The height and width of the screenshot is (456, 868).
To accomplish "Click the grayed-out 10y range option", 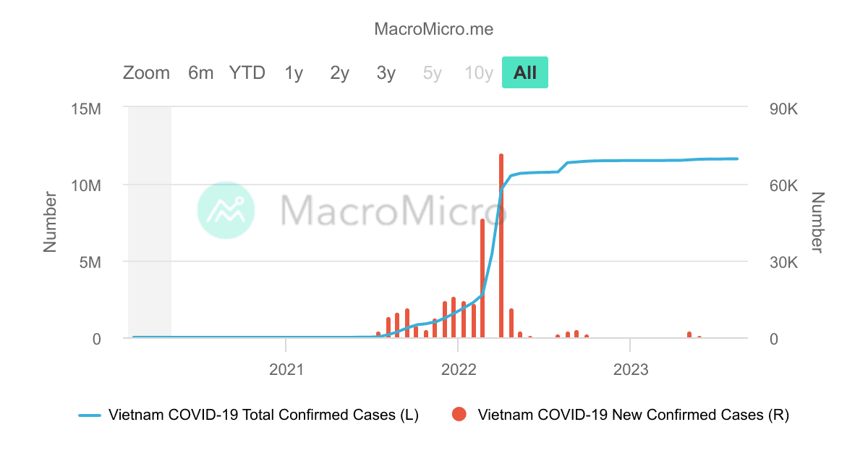I will pyautogui.click(x=478, y=72).
